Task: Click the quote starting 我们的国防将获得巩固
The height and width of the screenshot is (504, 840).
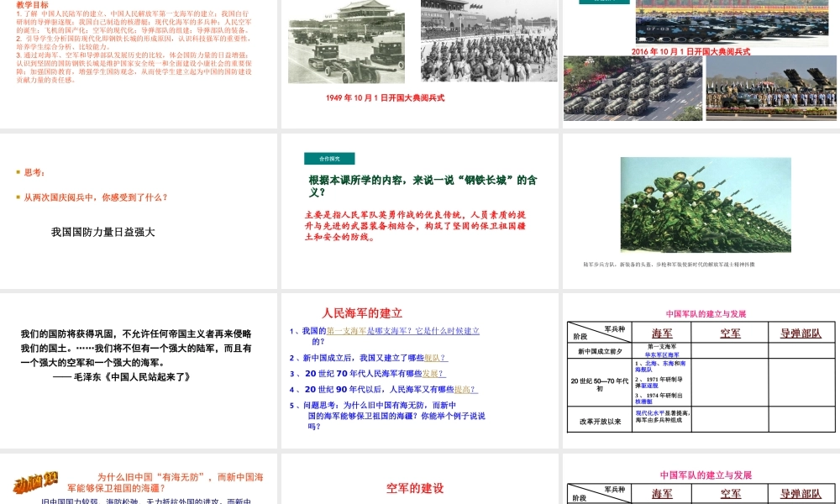Action: (136, 348)
